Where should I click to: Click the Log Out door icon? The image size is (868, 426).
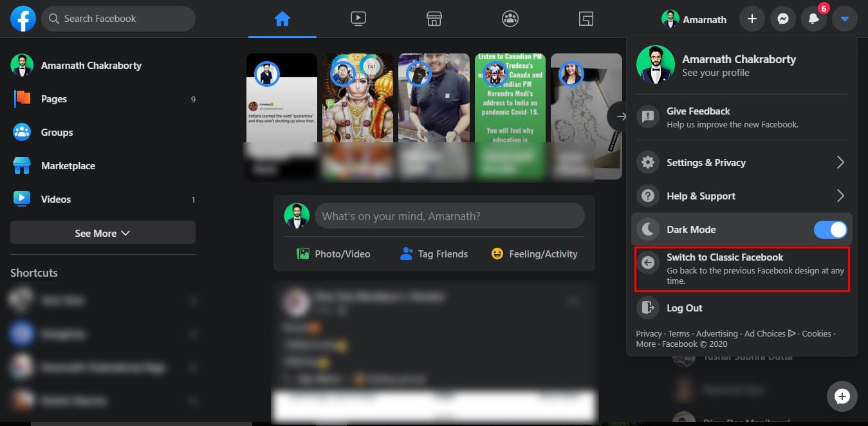(648, 308)
